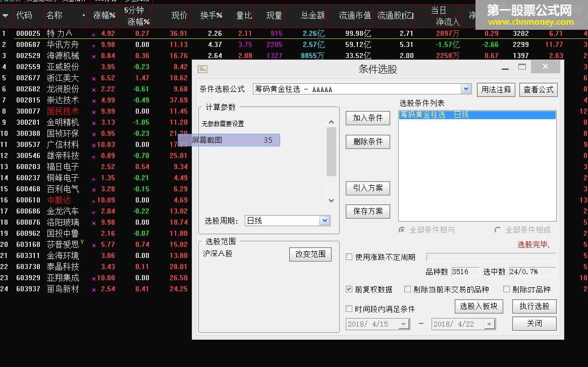Click the 引入方案 button

tap(367, 188)
